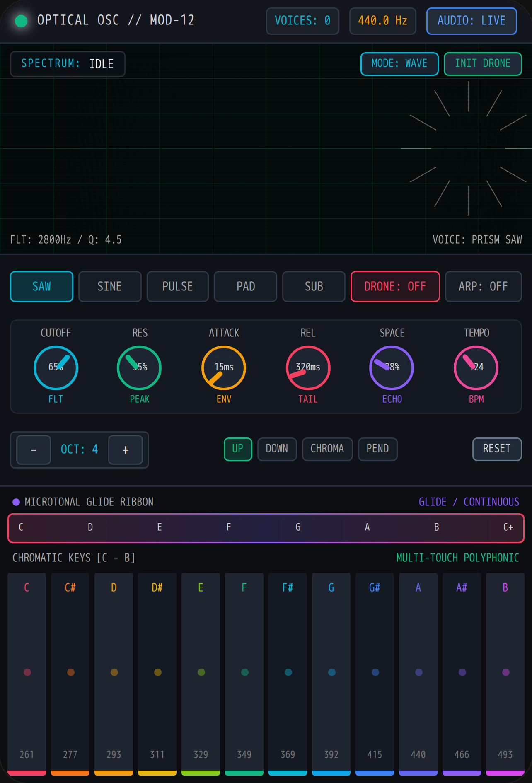Image resolution: width=532 pixels, height=783 pixels.
Task: Click the VOICES: 0 readout
Action: pyautogui.click(x=302, y=21)
